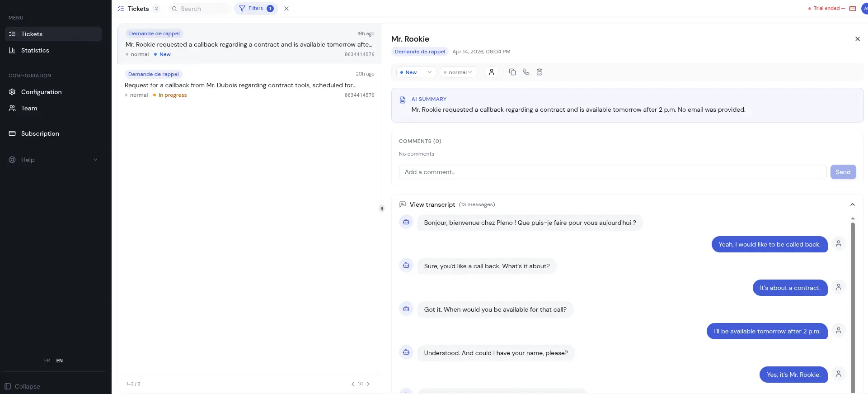Click the clipboard icon in ticket toolbar
Viewport: 868px width, 394px height.
click(540, 72)
